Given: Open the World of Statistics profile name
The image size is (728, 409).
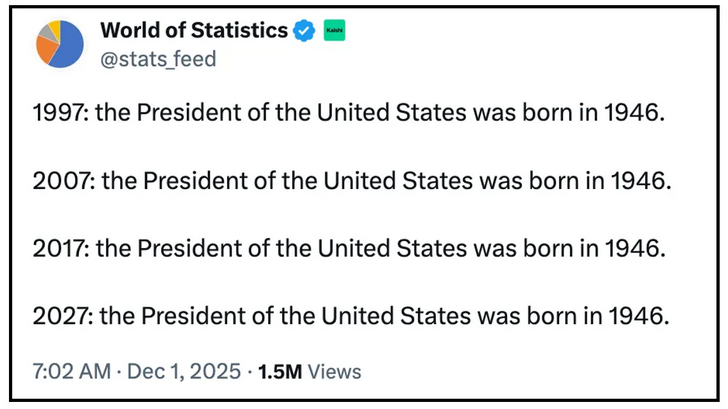Looking at the screenshot, I should pos(194,31).
